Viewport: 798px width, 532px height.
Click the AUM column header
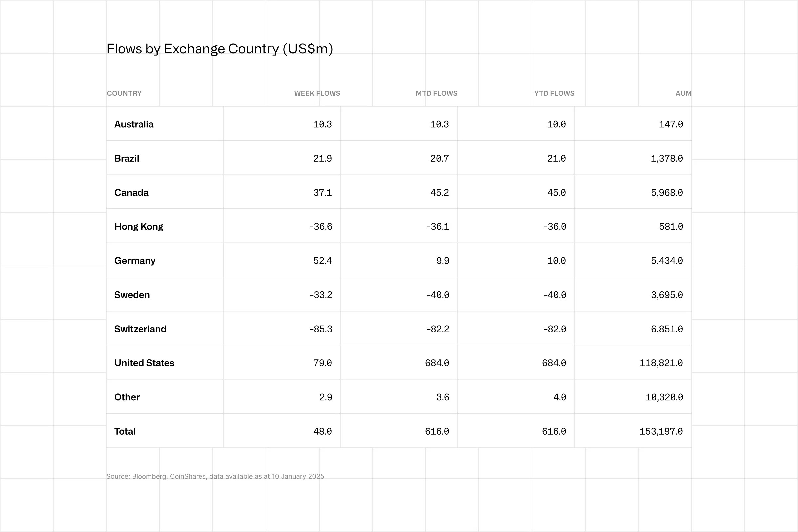tap(683, 93)
